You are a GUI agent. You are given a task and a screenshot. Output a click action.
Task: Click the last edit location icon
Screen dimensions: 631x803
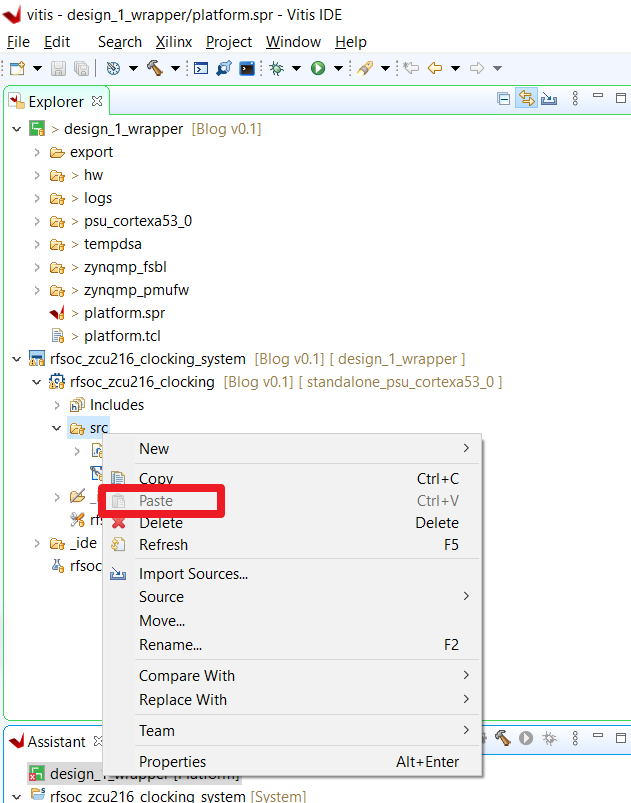411,68
